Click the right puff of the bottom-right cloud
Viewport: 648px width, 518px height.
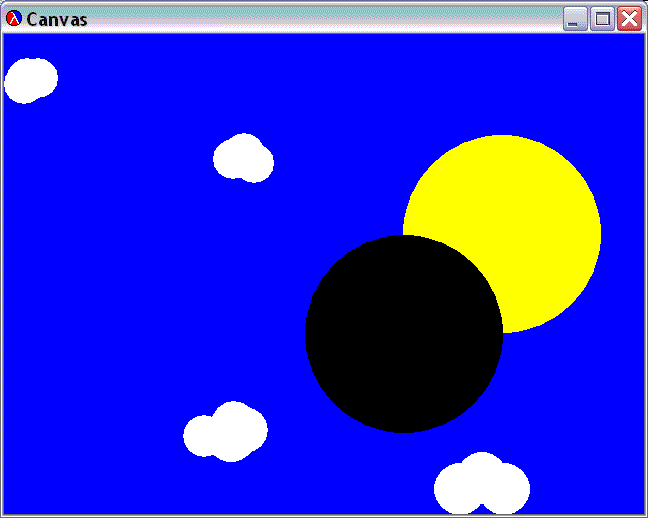[x=506, y=488]
